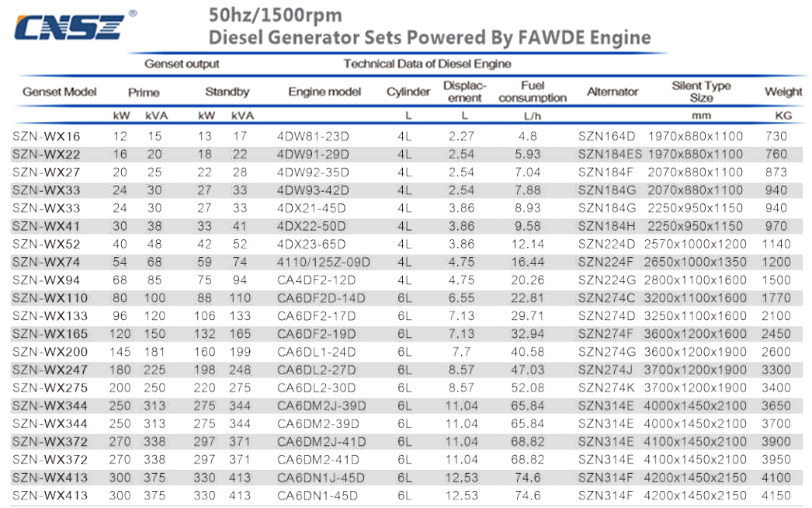Select genset model "SZN-WX16"

tap(46, 137)
